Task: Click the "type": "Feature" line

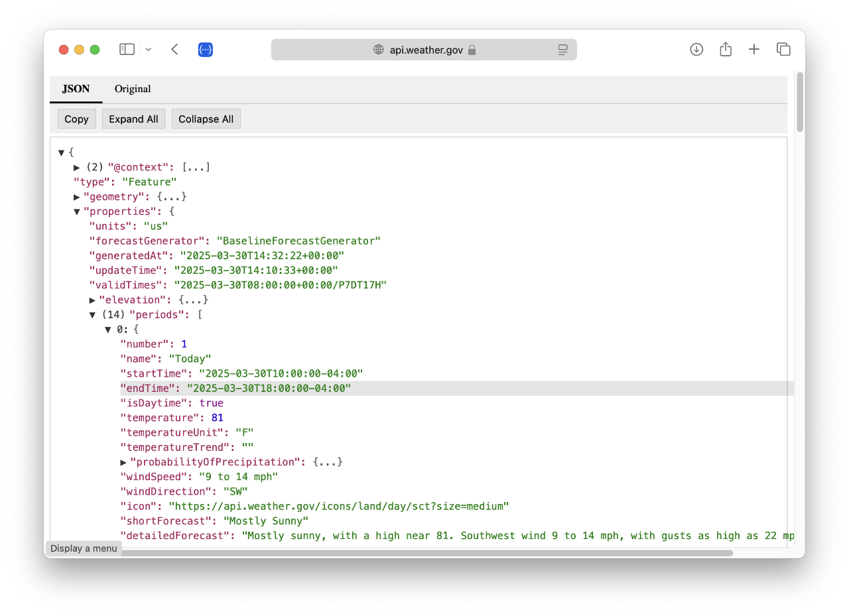Action: [x=125, y=182]
